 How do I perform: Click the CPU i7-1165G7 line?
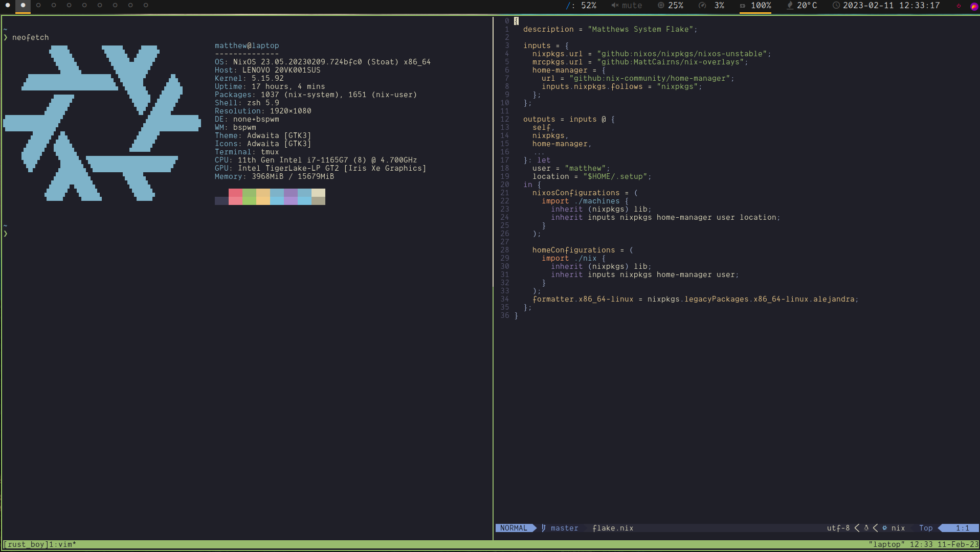click(x=316, y=160)
